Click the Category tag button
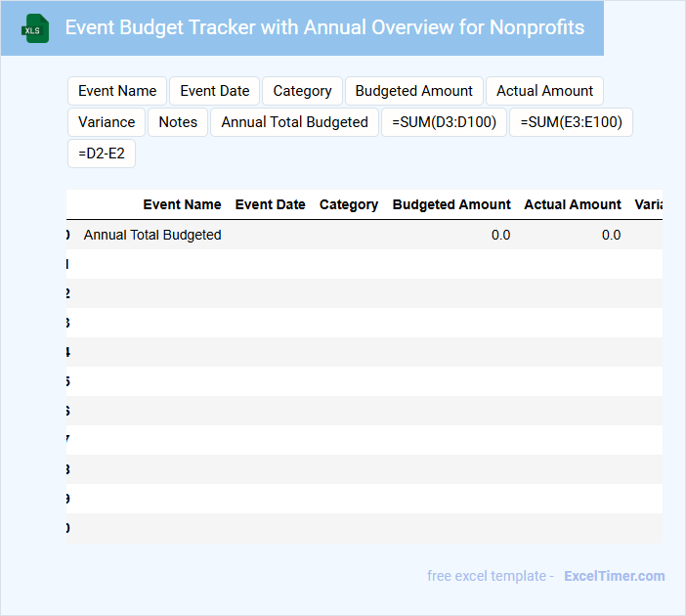Screen dimensions: 686x616 [302, 91]
